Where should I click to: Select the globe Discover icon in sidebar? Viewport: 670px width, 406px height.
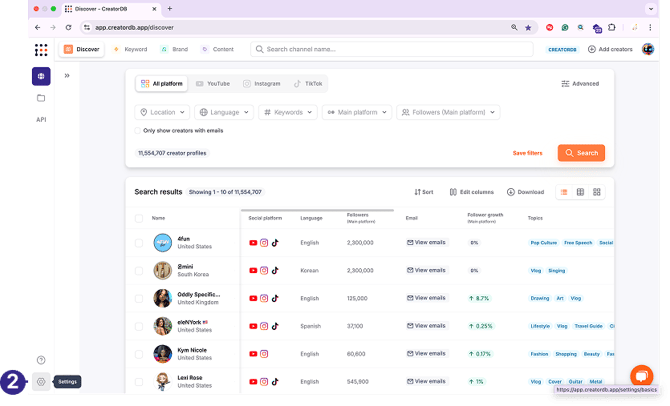[x=41, y=76]
